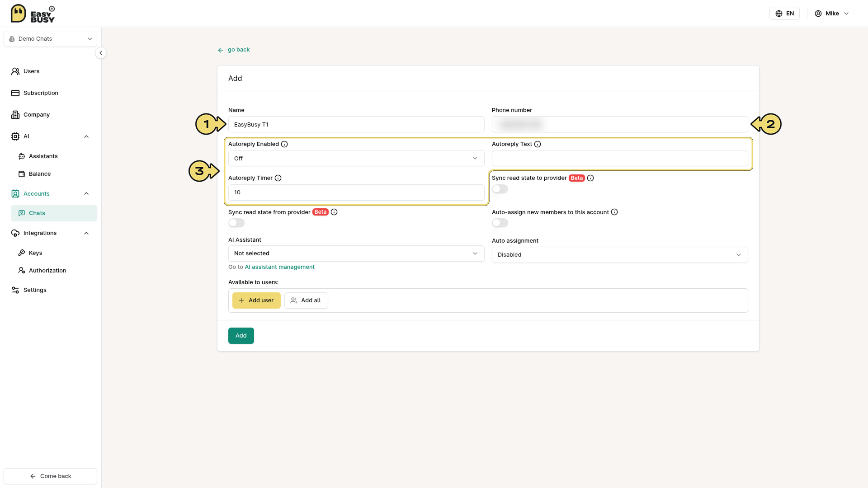The height and width of the screenshot is (488, 868).
Task: Click the Demo Chats workspace icon
Action: click(12, 39)
